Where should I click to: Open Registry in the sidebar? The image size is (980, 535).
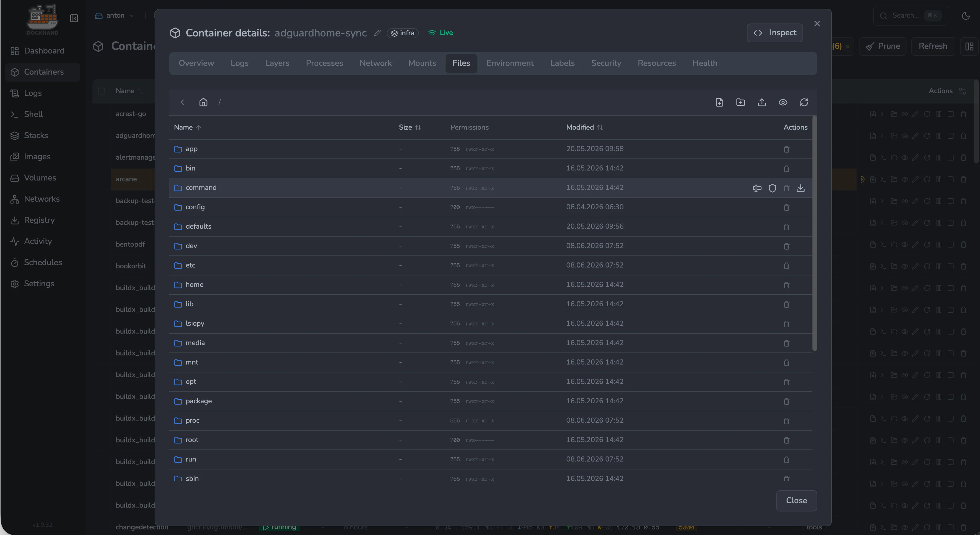click(43, 220)
